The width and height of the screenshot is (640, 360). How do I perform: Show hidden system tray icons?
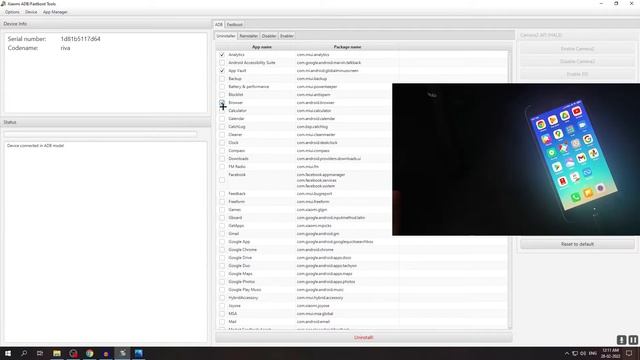pyautogui.click(x=567, y=353)
